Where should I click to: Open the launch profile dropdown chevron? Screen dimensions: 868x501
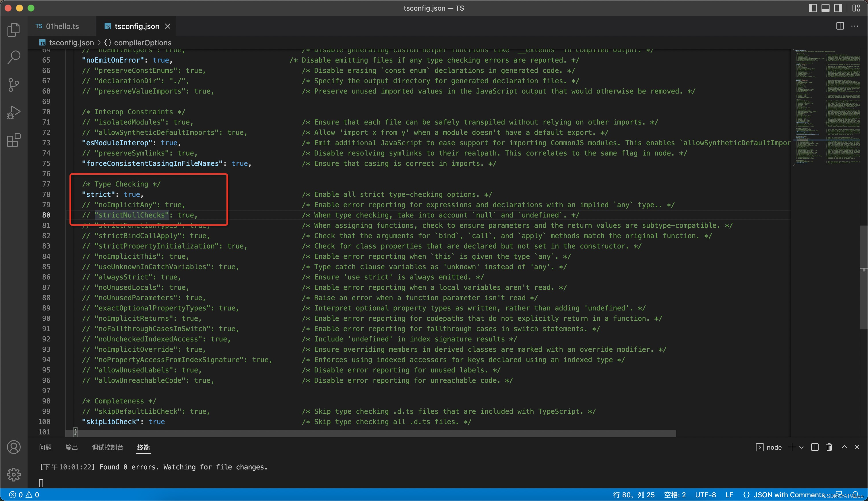coord(801,447)
